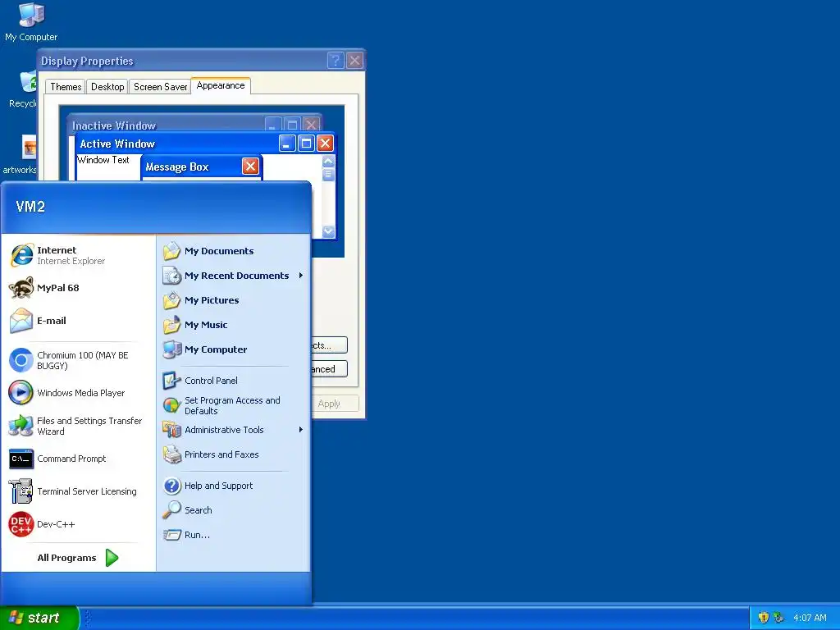Open Terminal Server Licensing icon

coord(21,491)
